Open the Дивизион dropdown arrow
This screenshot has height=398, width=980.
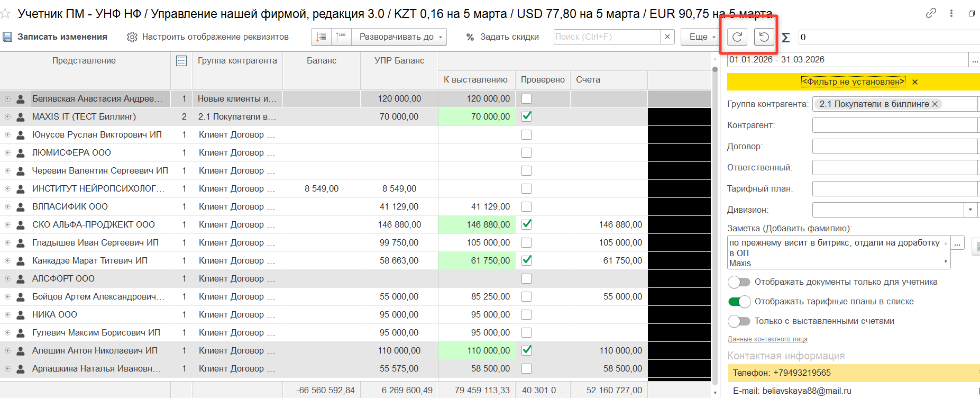(x=970, y=210)
